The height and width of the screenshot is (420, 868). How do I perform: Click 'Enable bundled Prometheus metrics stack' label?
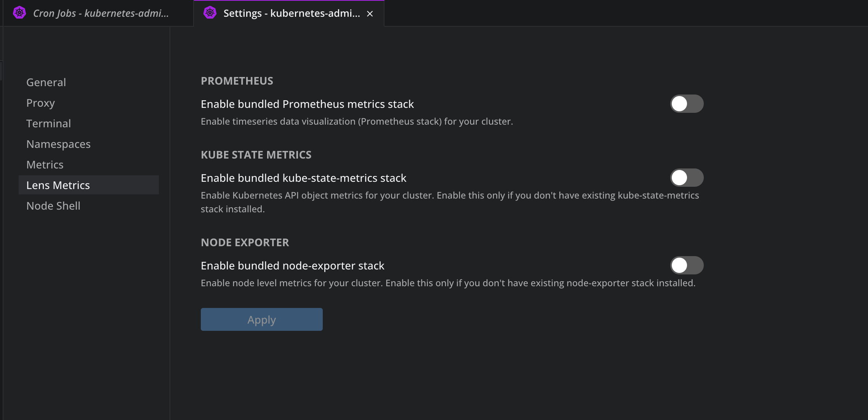click(x=307, y=104)
